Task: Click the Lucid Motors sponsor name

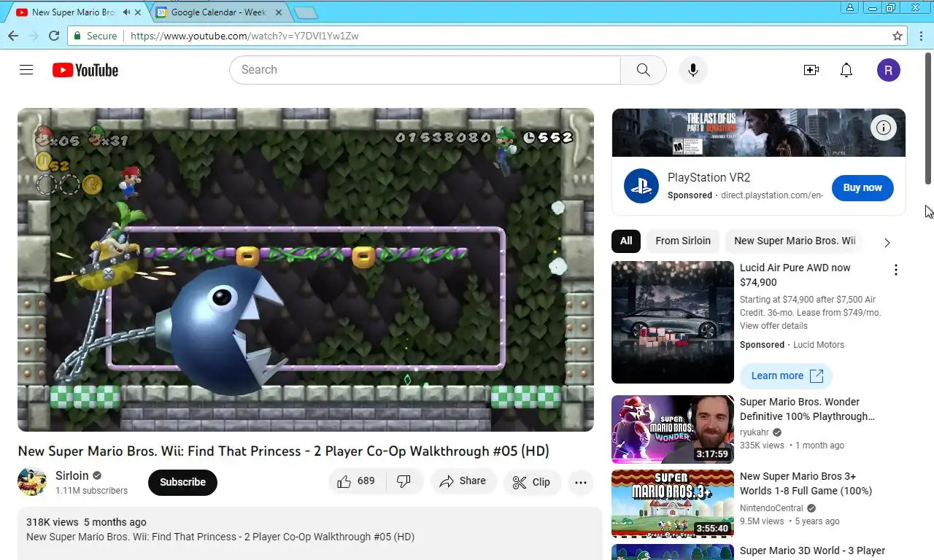Action: pos(819,345)
